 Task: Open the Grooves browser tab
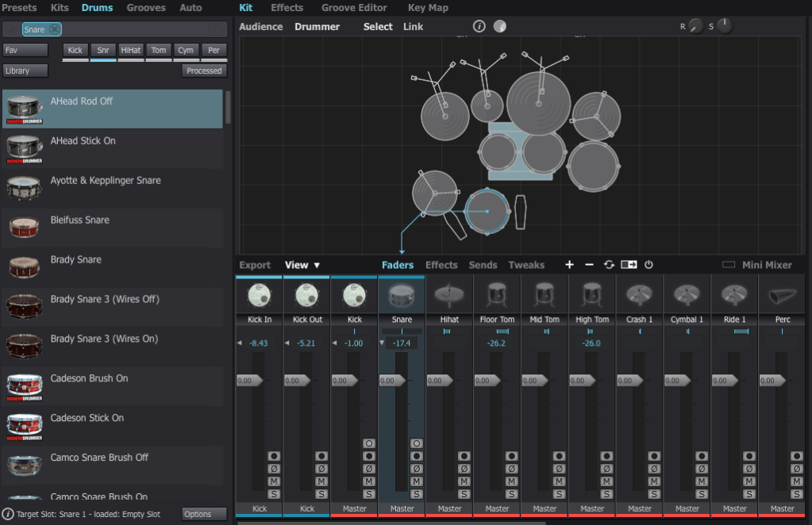(x=146, y=8)
